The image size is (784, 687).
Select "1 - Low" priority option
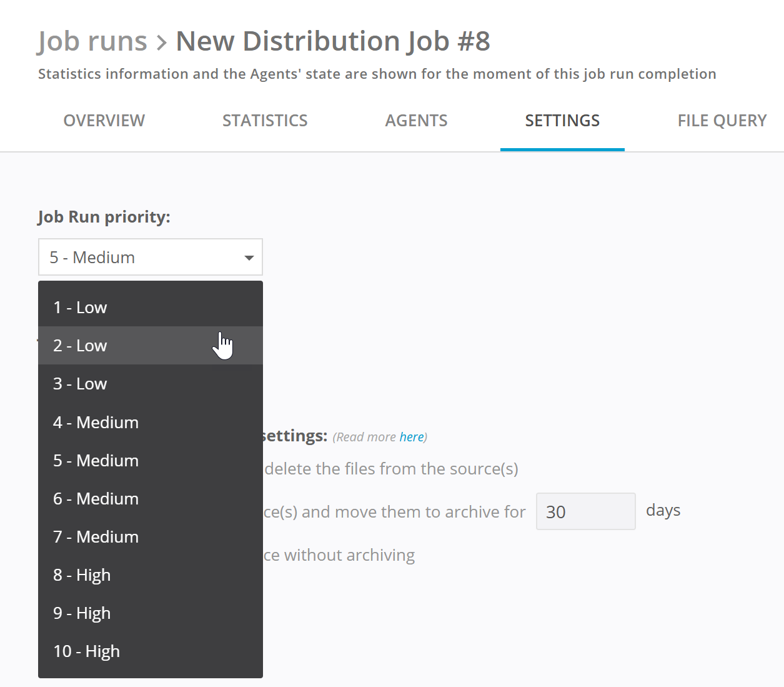tap(150, 308)
